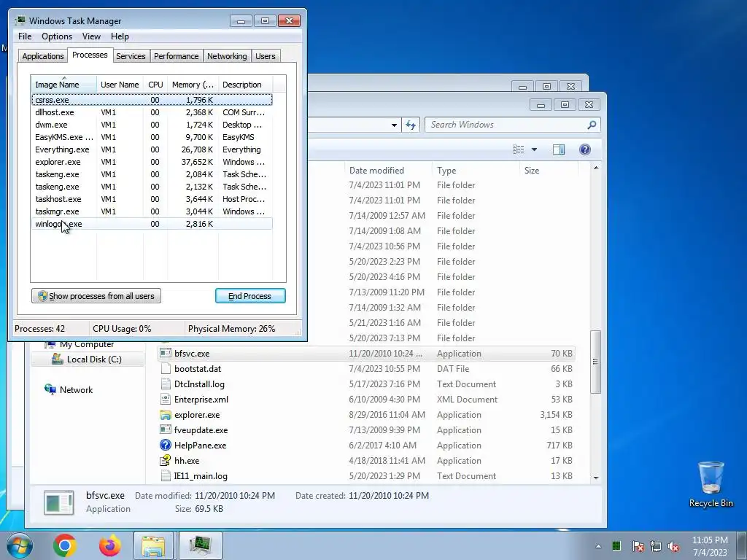The height and width of the screenshot is (560, 747).
Task: Open Task Manager Options menu
Action: coord(57,36)
